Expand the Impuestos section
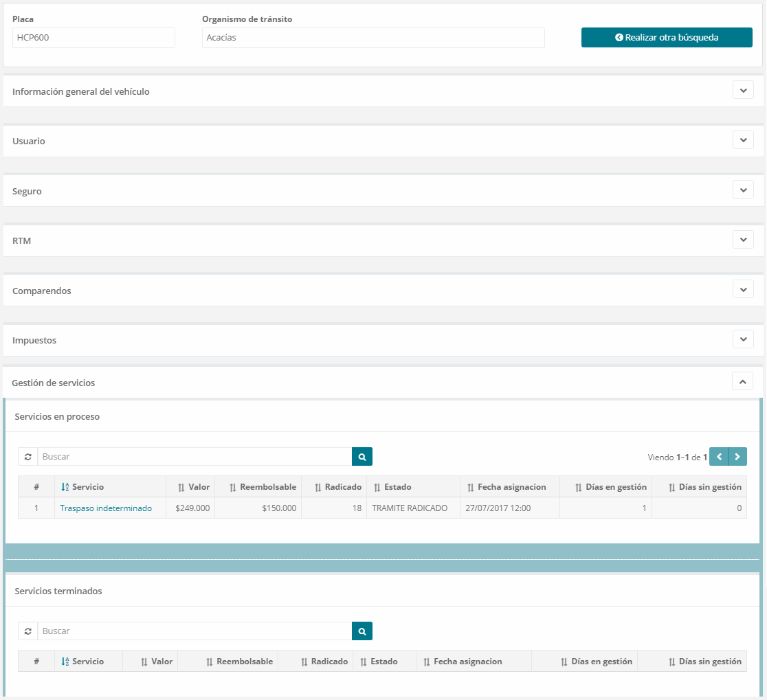This screenshot has width=767, height=700. 743,339
